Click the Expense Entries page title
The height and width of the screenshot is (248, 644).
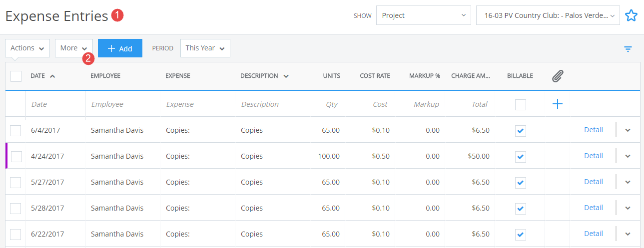tap(56, 16)
